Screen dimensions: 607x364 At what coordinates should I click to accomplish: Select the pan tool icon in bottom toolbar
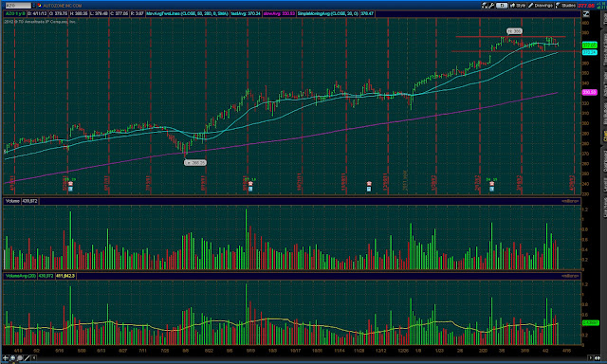(x=12, y=358)
